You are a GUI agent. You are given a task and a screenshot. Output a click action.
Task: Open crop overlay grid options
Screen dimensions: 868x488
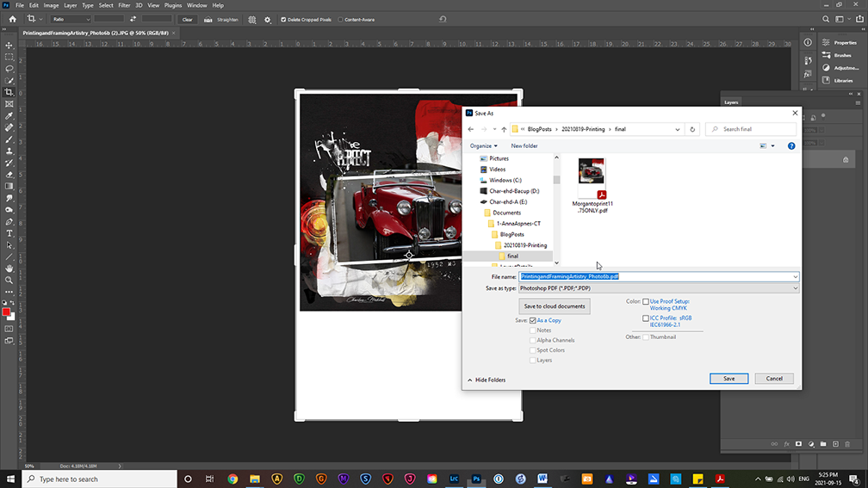tap(251, 19)
